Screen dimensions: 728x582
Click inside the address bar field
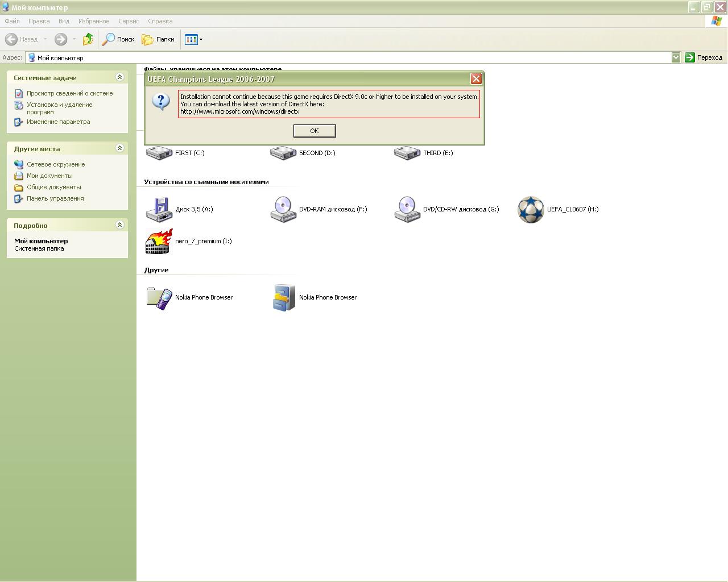click(353, 57)
